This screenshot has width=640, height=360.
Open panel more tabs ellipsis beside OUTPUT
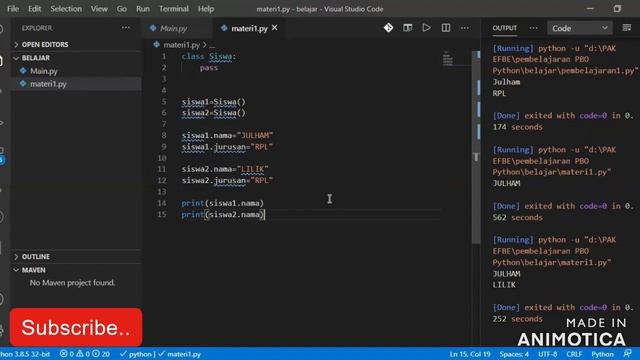pos(533,28)
